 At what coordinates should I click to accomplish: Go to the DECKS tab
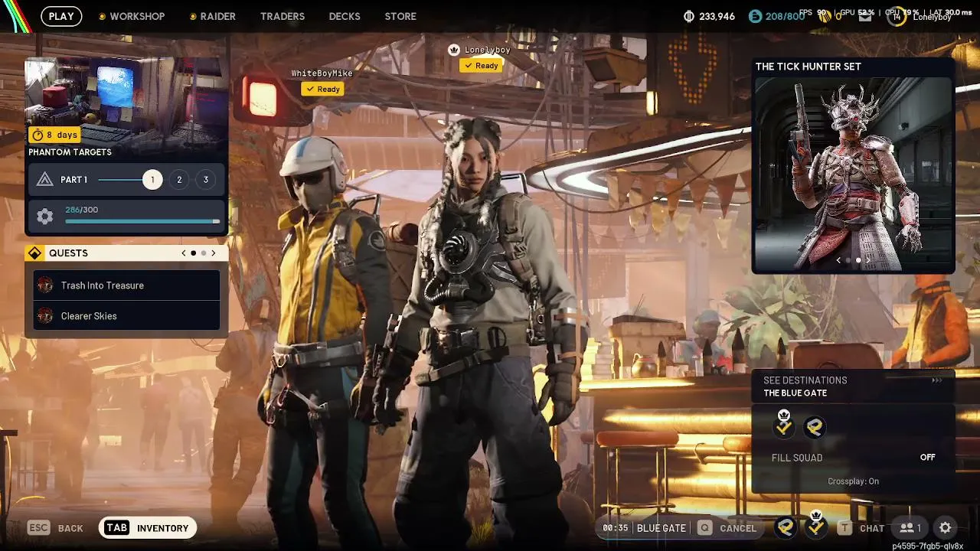click(345, 16)
